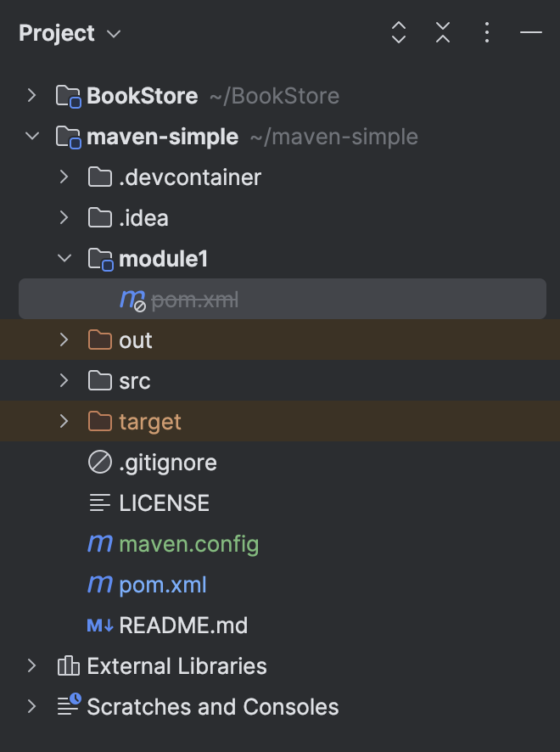The image size is (560, 752).
Task: Click the ignored-file icon next to .gitignore
Action: (x=99, y=462)
